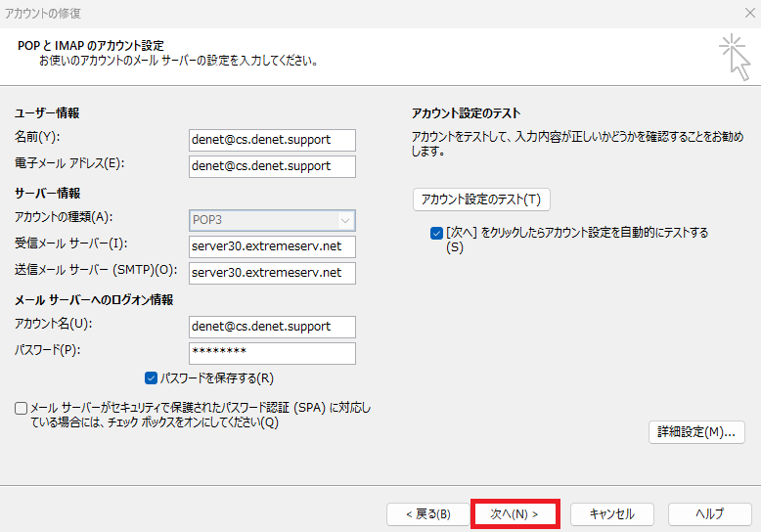Screen dimensions: 761x532
Task: Click the POP と IMAP のアカウント設定 title
Action: coord(91,46)
